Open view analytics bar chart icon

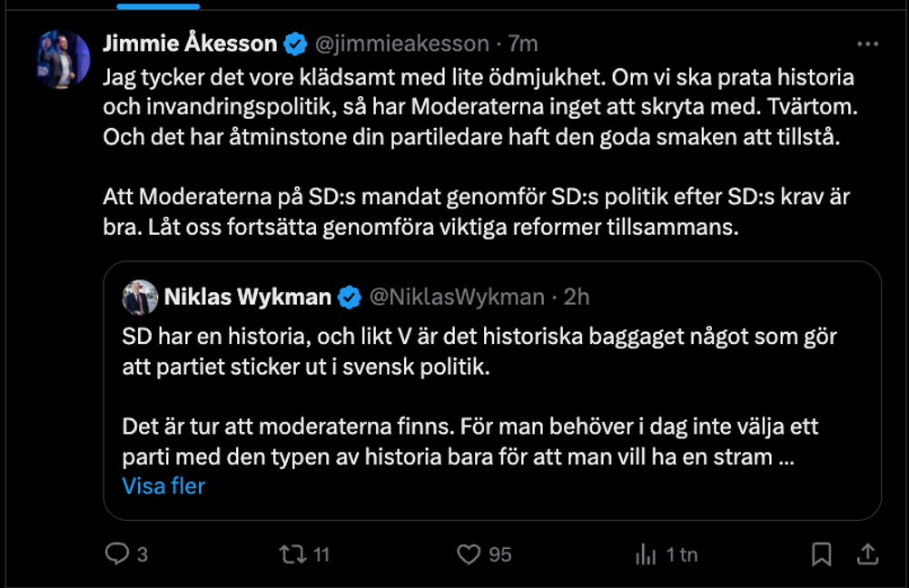click(646, 554)
